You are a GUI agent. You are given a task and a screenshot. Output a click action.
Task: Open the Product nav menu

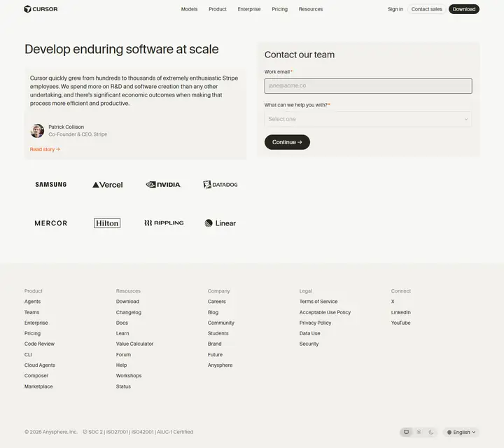tap(218, 9)
